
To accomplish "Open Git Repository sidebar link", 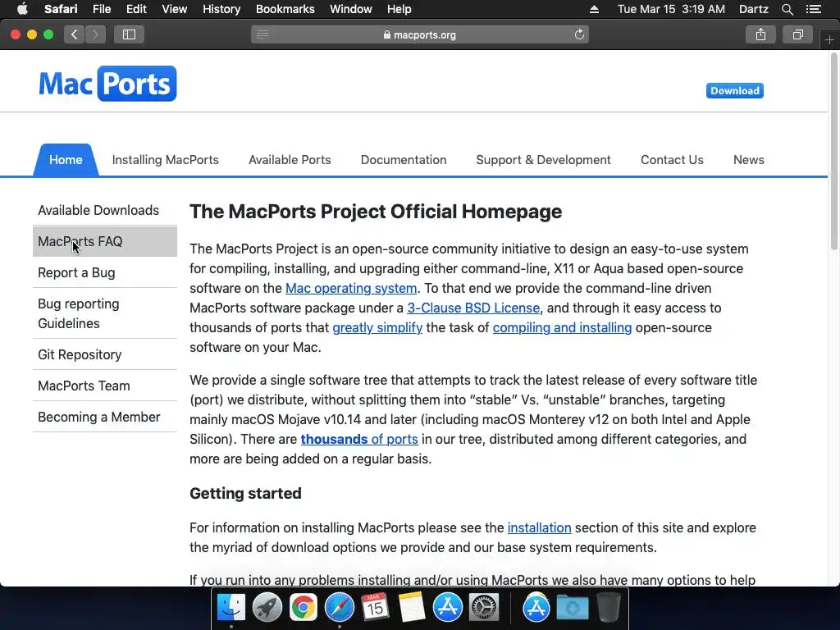I will (105, 354).
